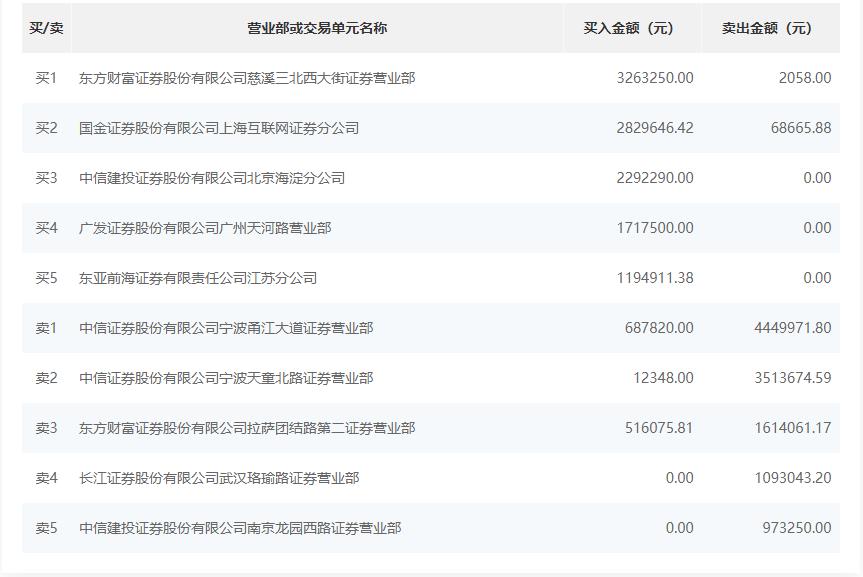
Task: Select the 买1 row label
Action: [x=46, y=78]
